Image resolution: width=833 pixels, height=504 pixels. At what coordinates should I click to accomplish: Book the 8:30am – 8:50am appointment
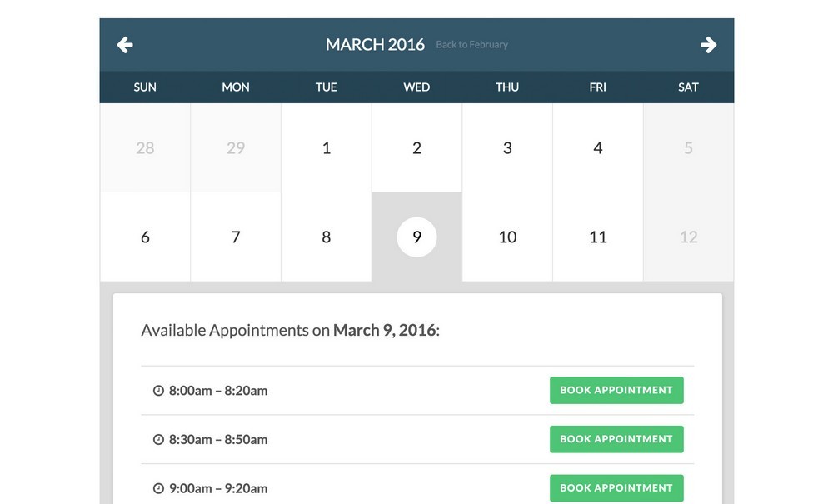616,439
